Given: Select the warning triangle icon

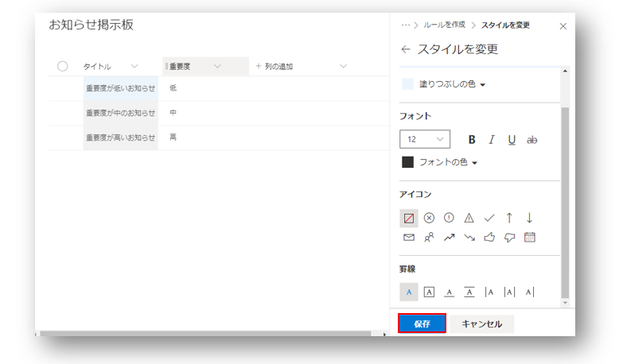Looking at the screenshot, I should (x=469, y=218).
